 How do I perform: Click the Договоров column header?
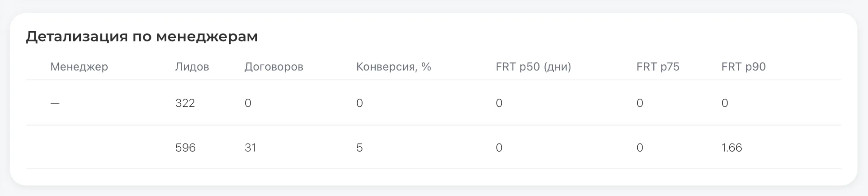[274, 67]
